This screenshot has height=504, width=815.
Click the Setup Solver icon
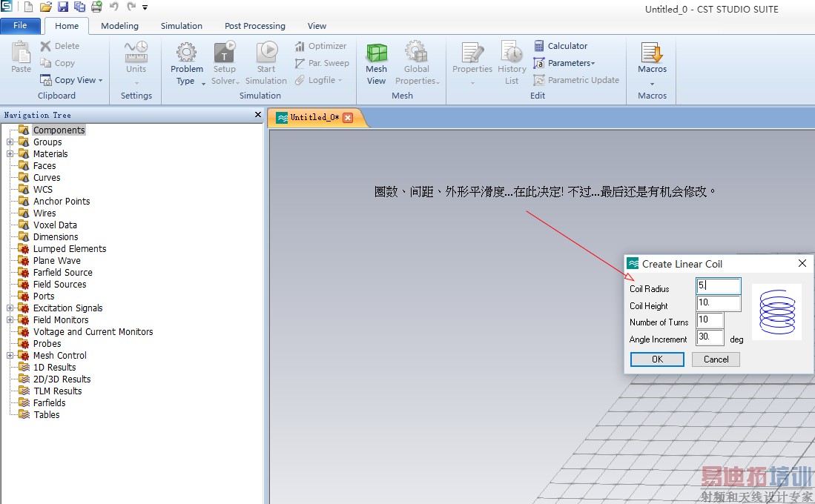pyautogui.click(x=225, y=52)
